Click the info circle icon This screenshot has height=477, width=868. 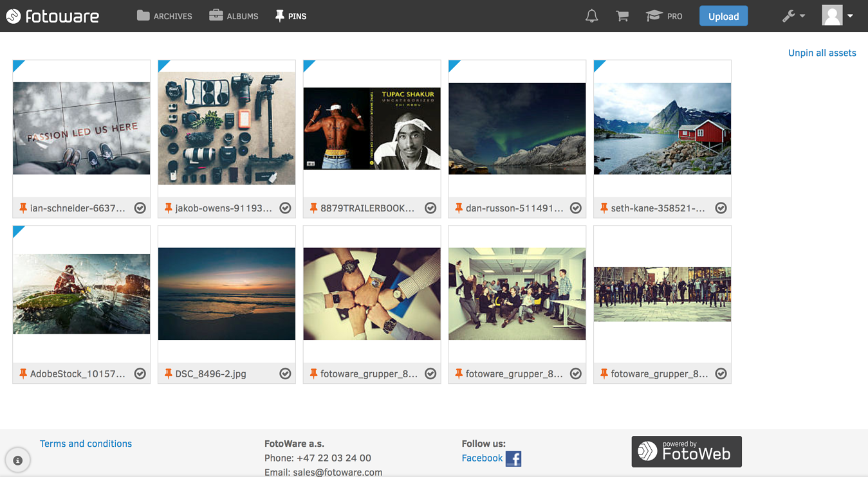18,460
